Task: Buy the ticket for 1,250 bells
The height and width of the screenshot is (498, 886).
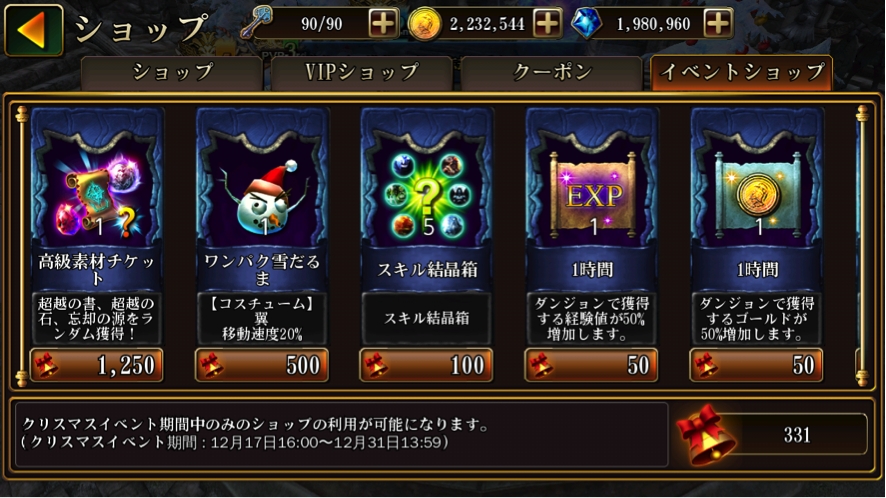Action: click(x=97, y=365)
